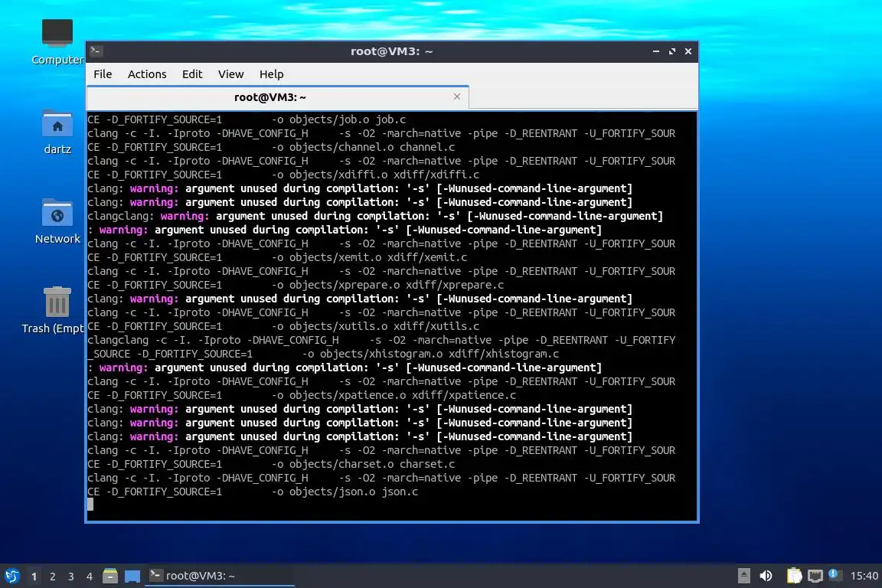882x588 pixels.
Task: Click the line with objects/xprepare.o xdiff/xprepare.c
Action: pos(296,285)
